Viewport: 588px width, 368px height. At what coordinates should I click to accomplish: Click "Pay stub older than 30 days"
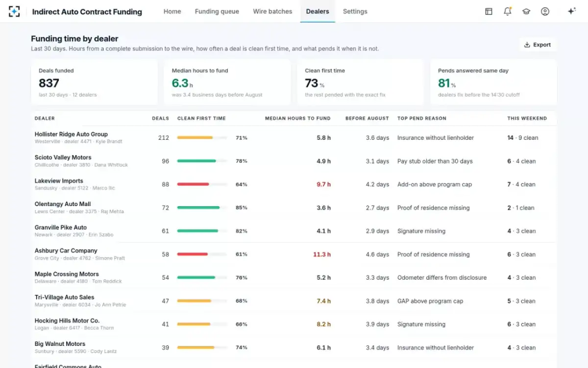[435, 161]
